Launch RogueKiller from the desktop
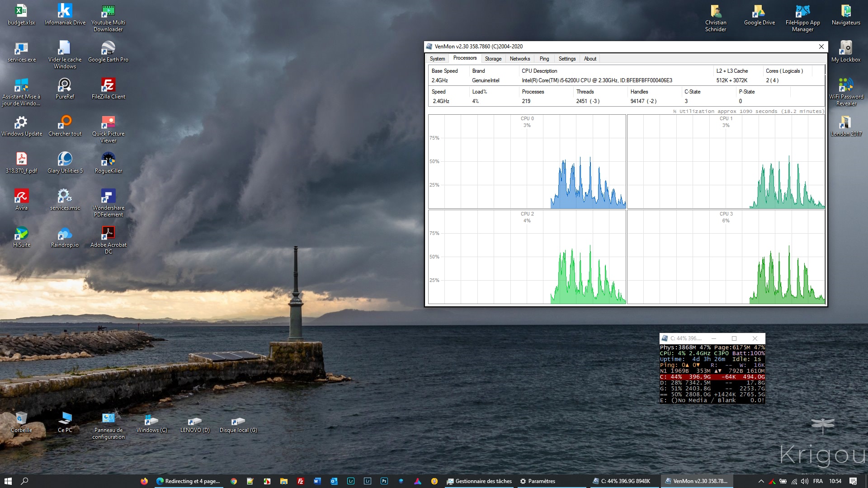This screenshot has width=868, height=488. click(108, 163)
